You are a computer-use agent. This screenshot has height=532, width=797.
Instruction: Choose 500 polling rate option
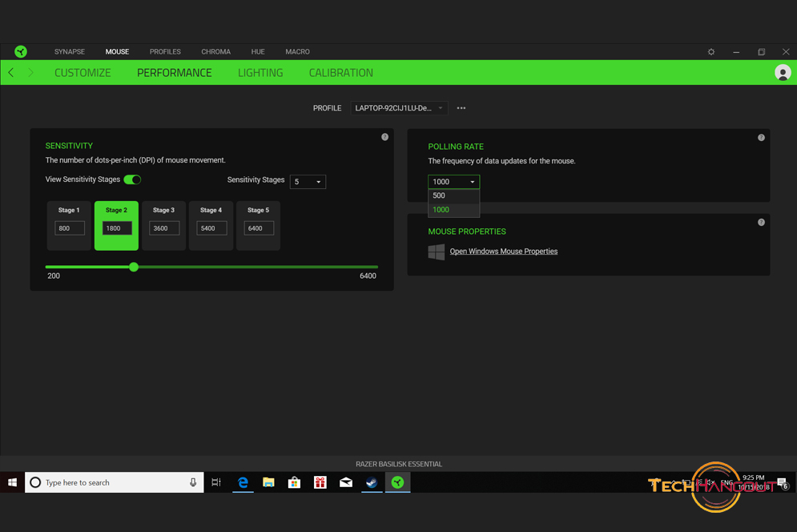click(x=453, y=195)
